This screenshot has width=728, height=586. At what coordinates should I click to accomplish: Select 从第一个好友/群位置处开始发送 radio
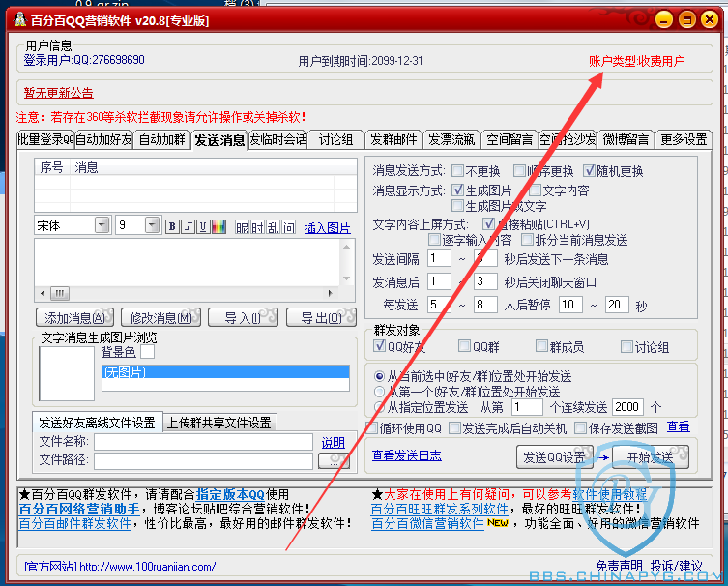pos(379,392)
